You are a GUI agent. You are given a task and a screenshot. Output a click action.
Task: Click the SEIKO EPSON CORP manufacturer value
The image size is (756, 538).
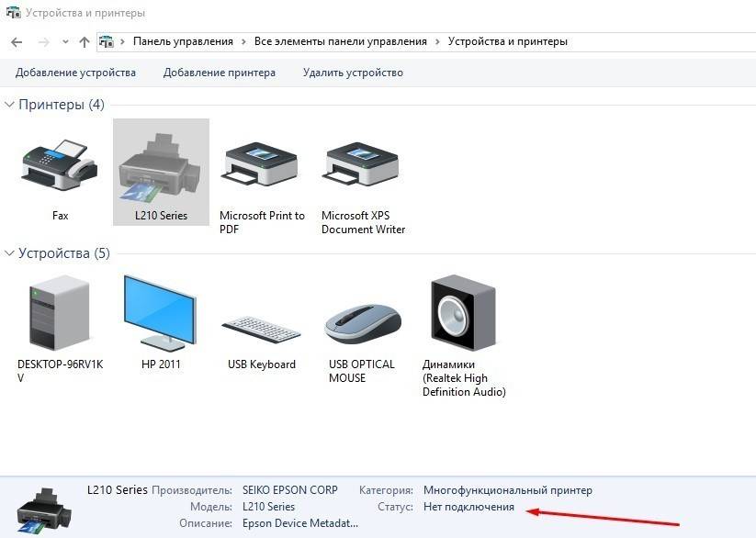(x=290, y=490)
